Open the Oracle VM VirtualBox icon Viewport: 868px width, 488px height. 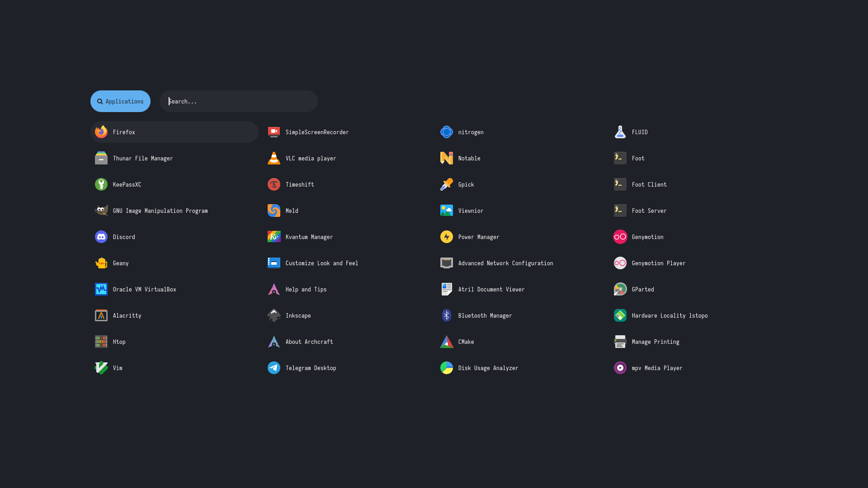[x=101, y=289]
